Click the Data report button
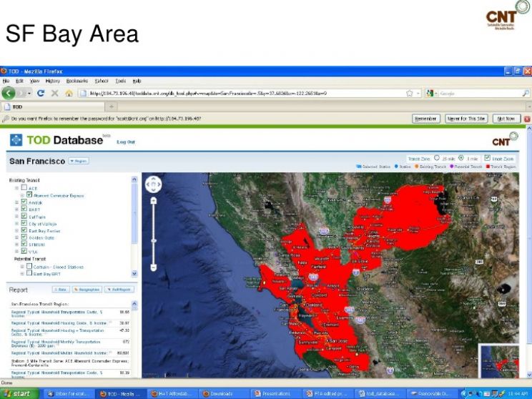Image resolution: width=532 pixels, height=399 pixels. pyautogui.click(x=61, y=290)
